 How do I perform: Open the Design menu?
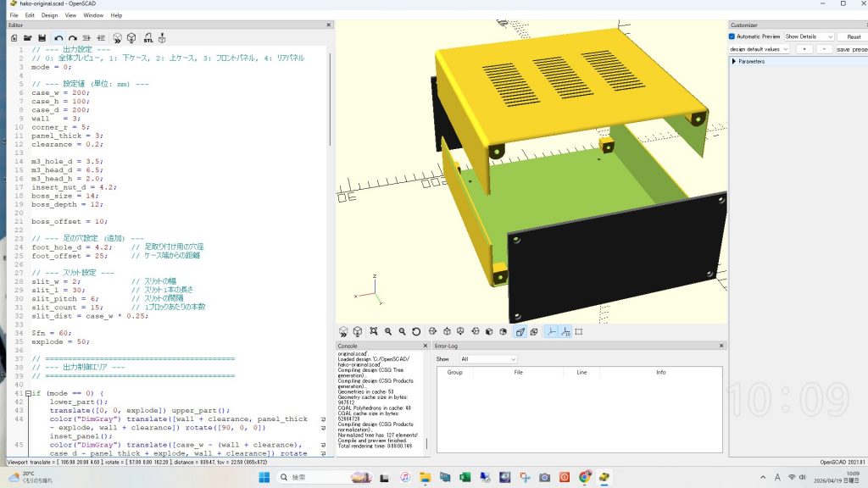(49, 15)
